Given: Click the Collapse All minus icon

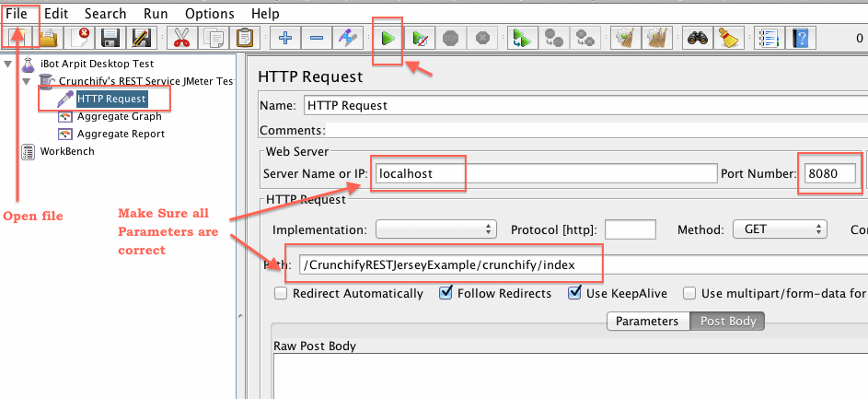Looking at the screenshot, I should coord(316,38).
